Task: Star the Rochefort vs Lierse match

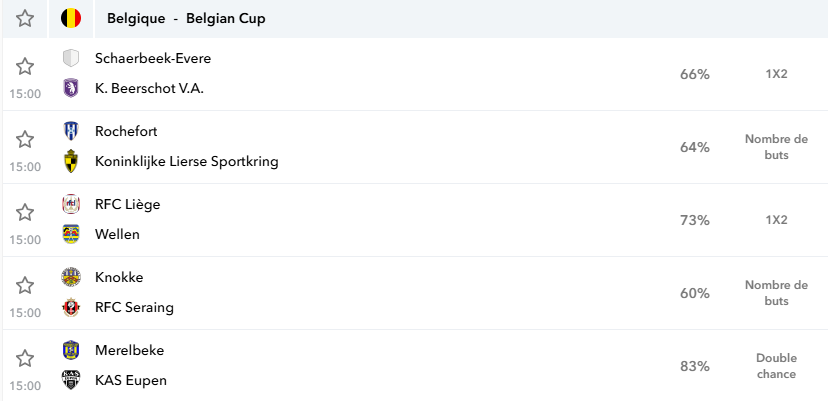Action: 25,139
